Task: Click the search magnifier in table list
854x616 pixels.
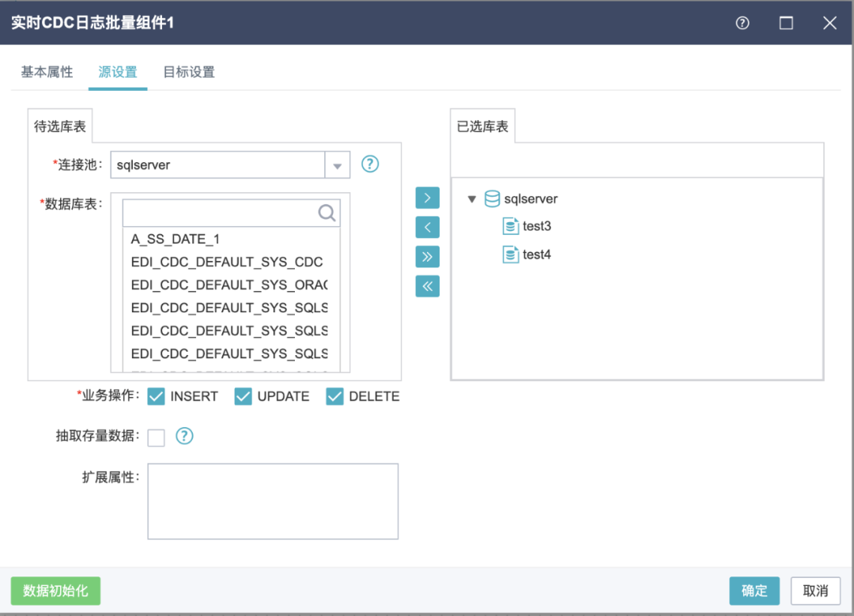Action: coord(327,213)
